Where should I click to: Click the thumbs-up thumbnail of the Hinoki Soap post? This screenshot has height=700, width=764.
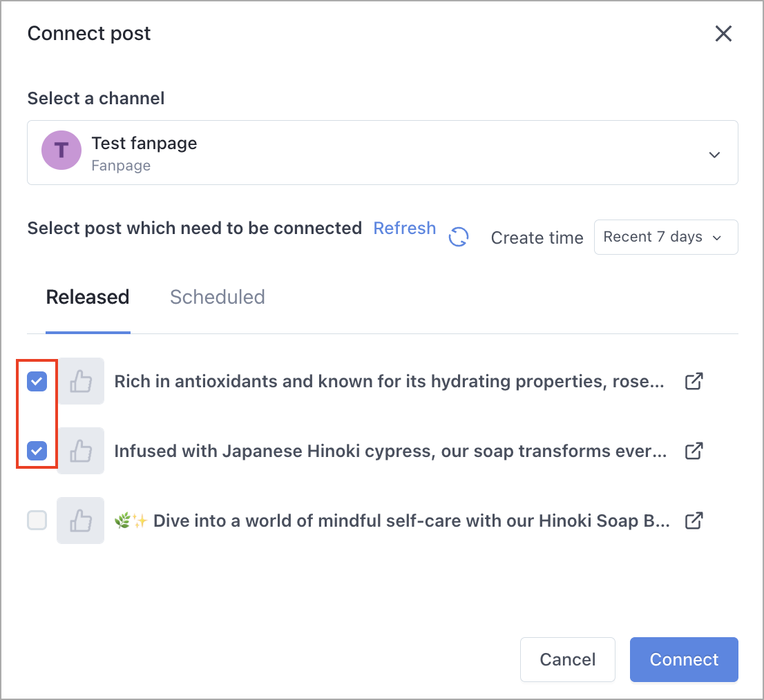coord(80,521)
